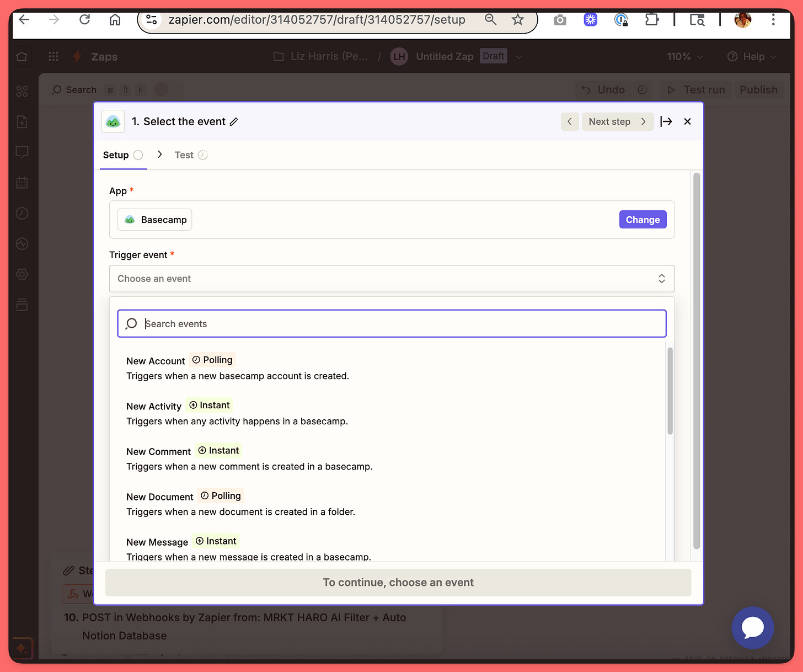Click Undo button
This screenshot has width=803, height=672.
(604, 89)
